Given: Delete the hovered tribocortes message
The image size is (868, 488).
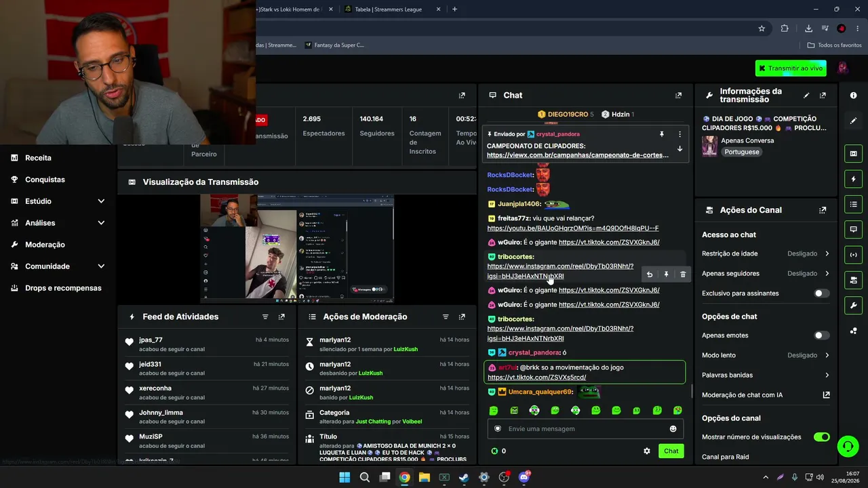Looking at the screenshot, I should [683, 274].
